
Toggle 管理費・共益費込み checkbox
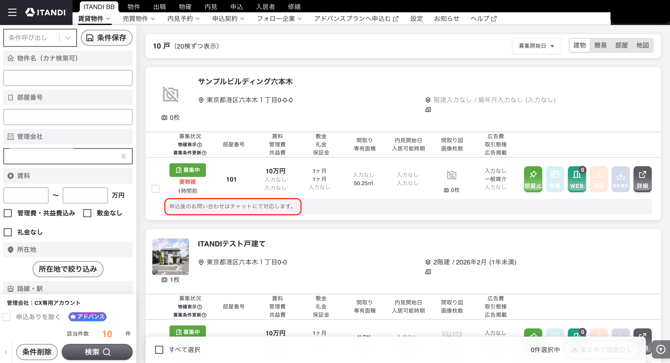point(8,213)
